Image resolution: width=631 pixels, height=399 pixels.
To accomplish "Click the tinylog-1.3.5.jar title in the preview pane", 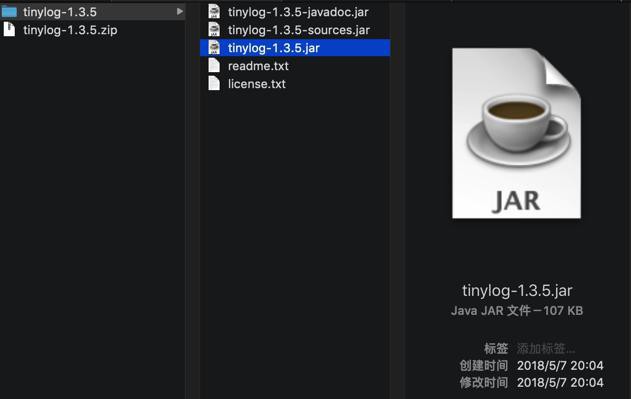I will pyautogui.click(x=517, y=291).
